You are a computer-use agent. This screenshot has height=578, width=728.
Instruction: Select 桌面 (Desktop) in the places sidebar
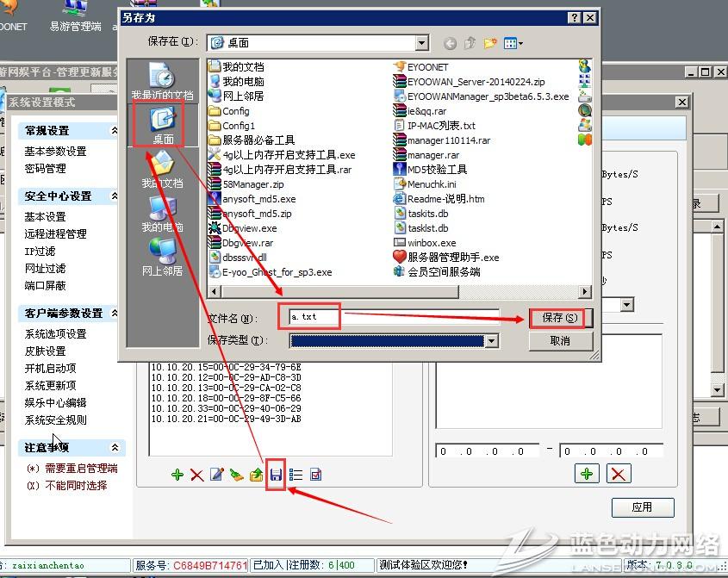click(162, 125)
